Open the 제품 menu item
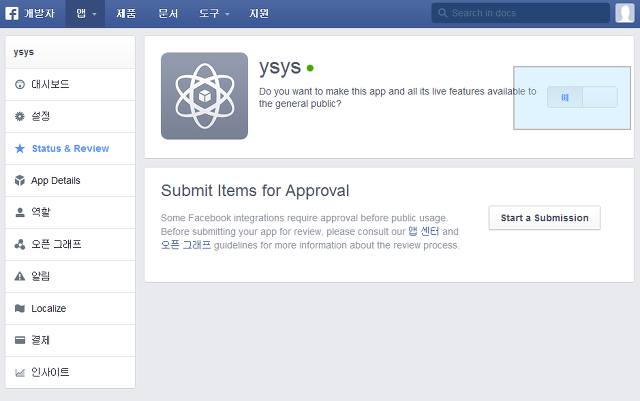This screenshot has height=401, width=640. coord(126,13)
